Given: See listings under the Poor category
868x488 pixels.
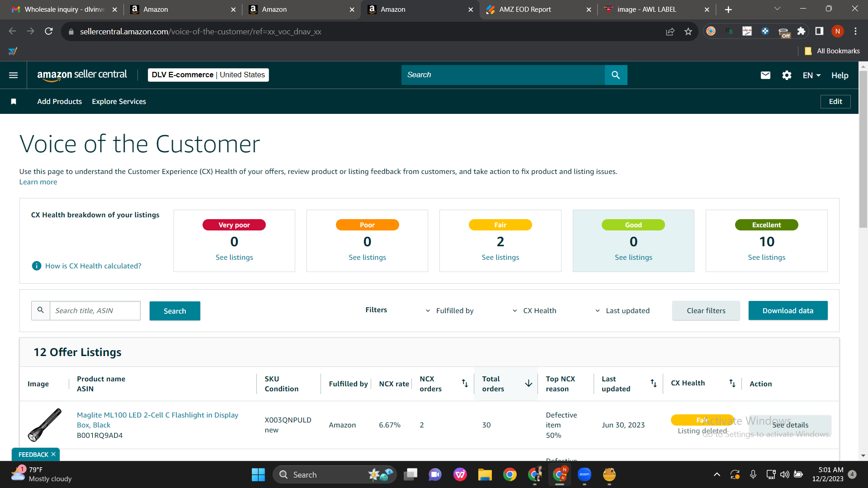Looking at the screenshot, I should click(368, 258).
